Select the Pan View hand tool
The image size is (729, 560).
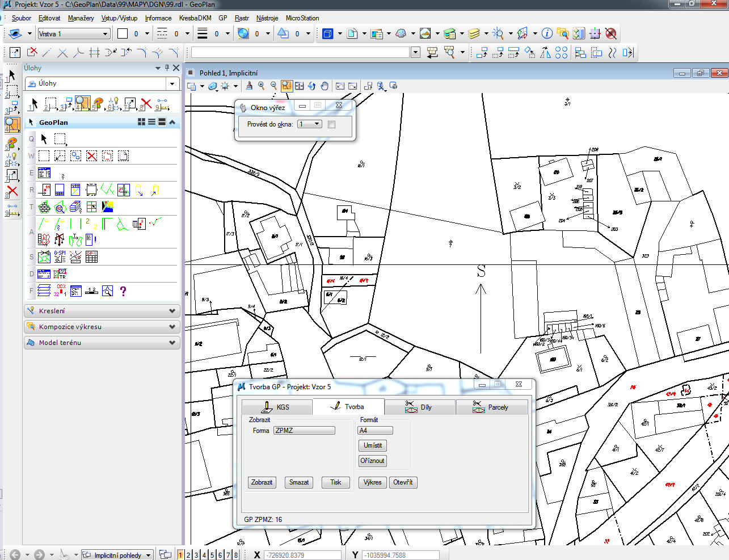click(x=324, y=86)
